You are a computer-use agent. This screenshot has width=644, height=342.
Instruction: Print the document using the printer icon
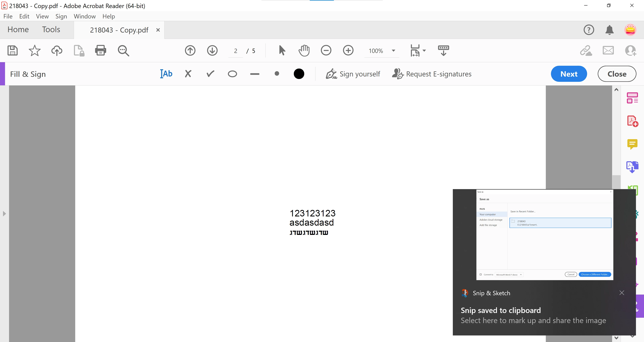(x=100, y=50)
